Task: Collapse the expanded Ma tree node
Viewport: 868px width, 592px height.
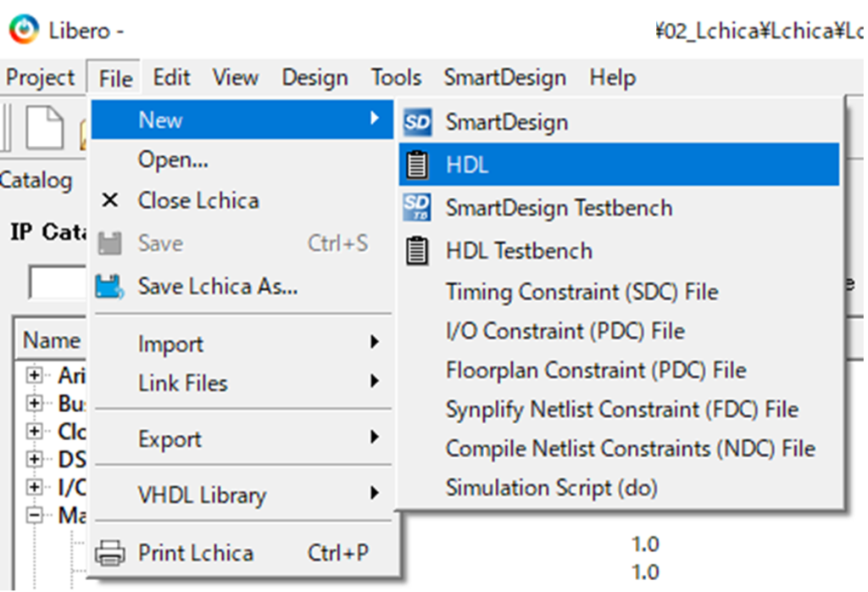Action: click(x=35, y=514)
